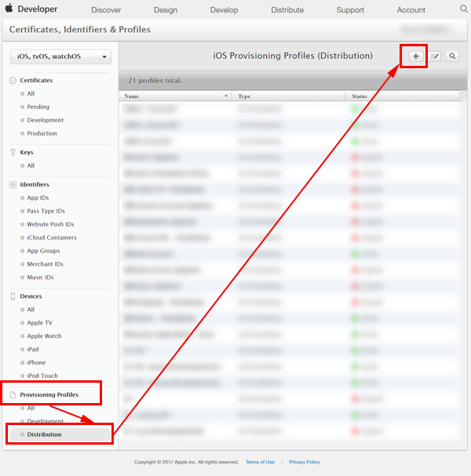Select All under Keys
The width and height of the screenshot is (471, 476).
[x=31, y=165]
